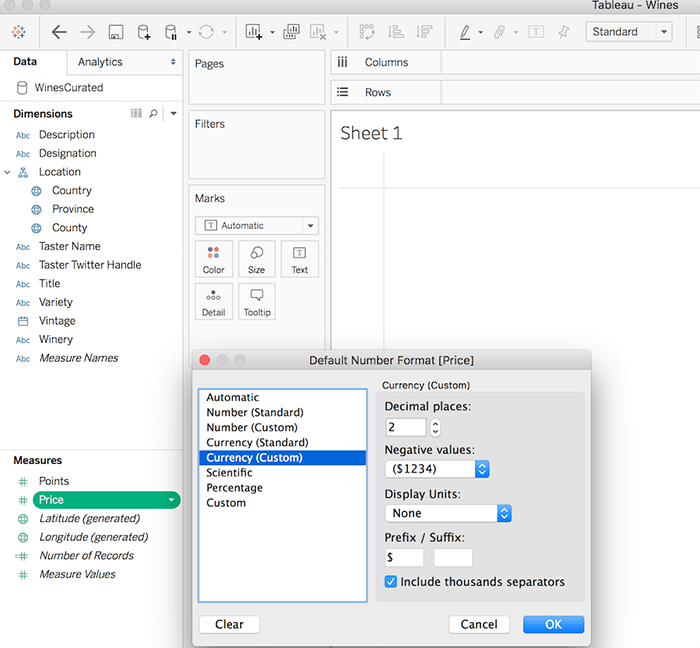Click the Duplicate sheet icon

[292, 32]
